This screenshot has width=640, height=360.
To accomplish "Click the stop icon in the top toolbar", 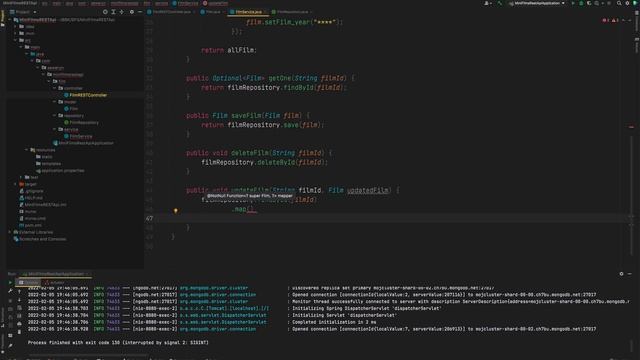I will pyautogui.click(x=609, y=3).
